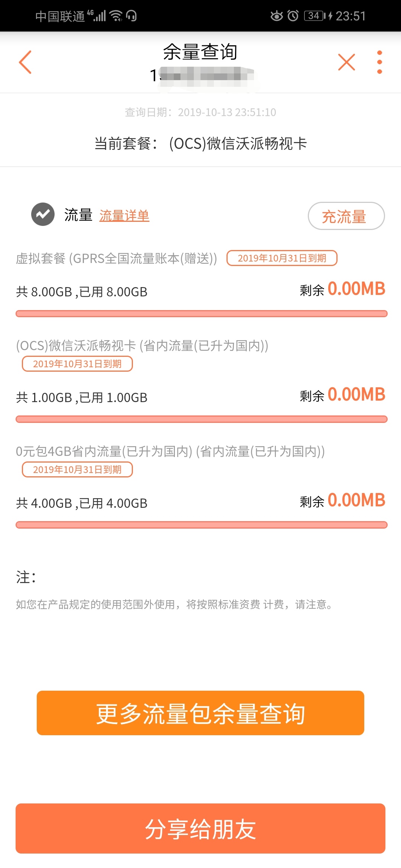Tap the headphone status bar icon
The image size is (401, 868).
[x=131, y=16]
